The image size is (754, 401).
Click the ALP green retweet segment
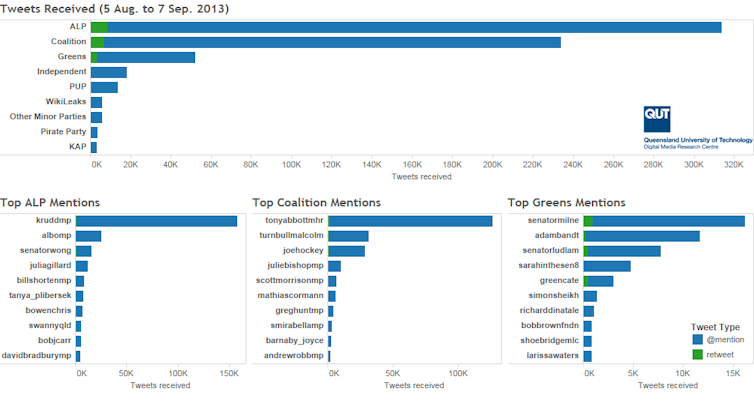99,27
